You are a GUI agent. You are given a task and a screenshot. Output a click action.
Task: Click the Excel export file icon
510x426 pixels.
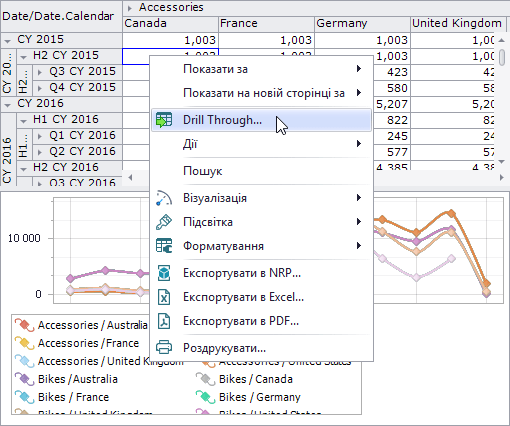pyautogui.click(x=164, y=297)
